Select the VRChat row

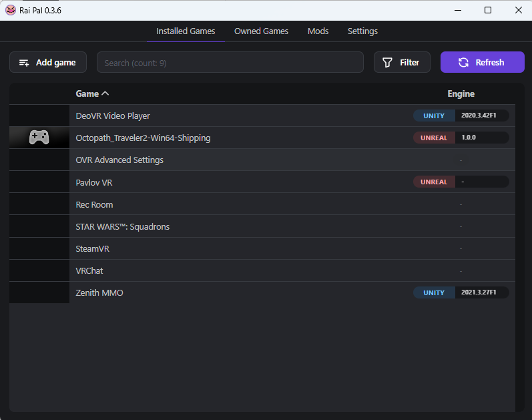pyautogui.click(x=262, y=270)
